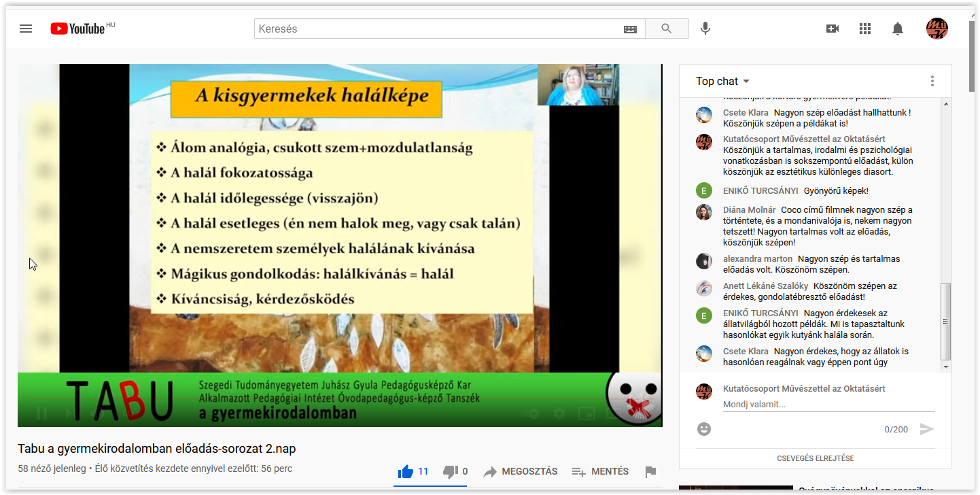Open the YouTube apps grid icon
Screen dimensions: 980x495
(865, 29)
